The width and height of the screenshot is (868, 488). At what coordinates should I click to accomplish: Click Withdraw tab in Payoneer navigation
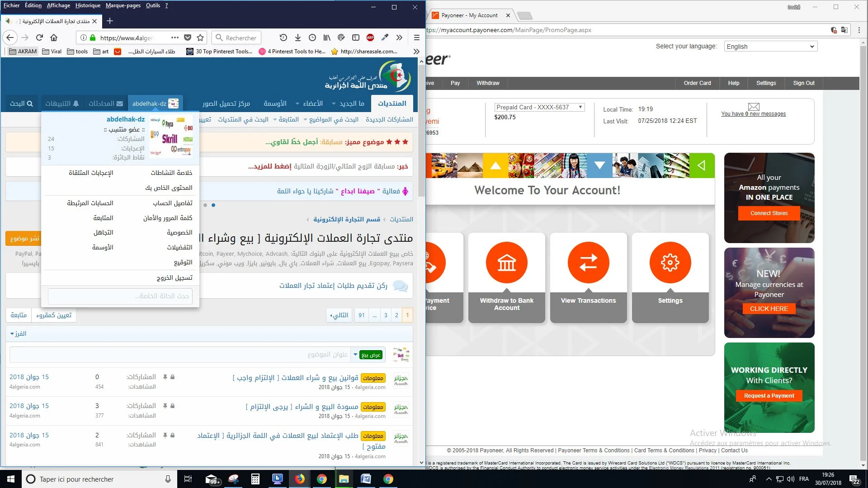click(488, 83)
